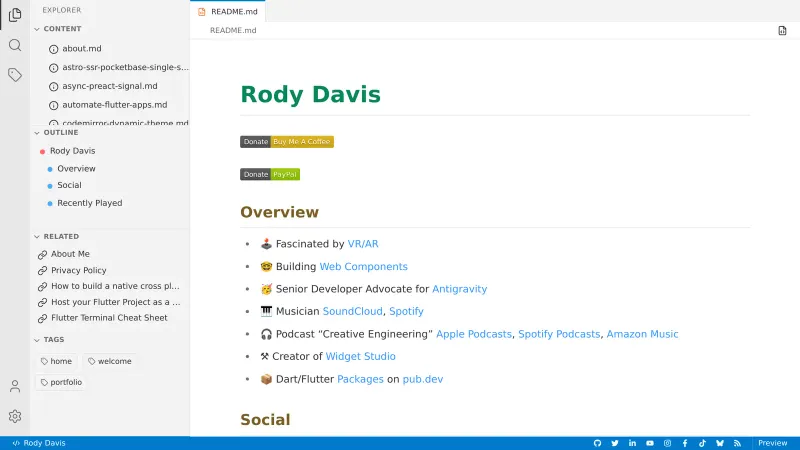Collapse the CONTENT section
Image resolution: width=800 pixels, height=450 pixels.
(62, 29)
